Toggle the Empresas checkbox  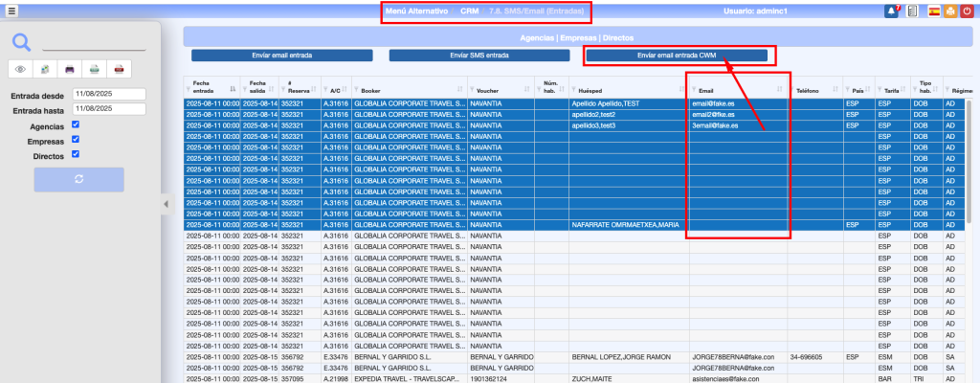pos(76,140)
